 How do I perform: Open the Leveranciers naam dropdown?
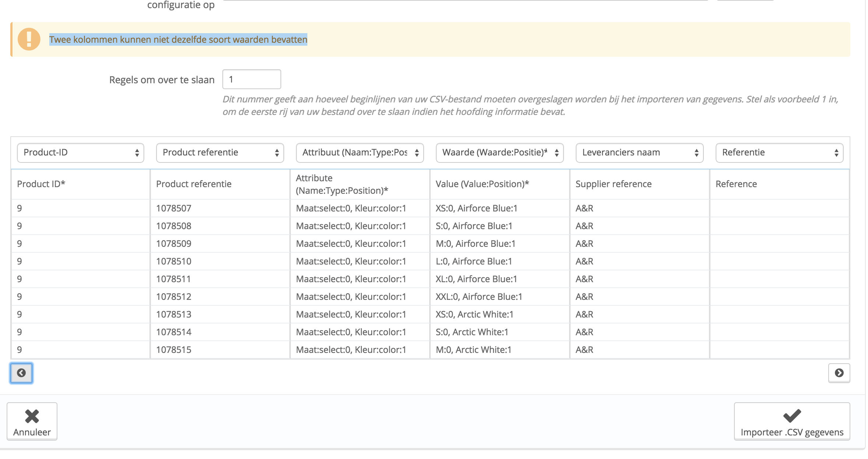639,153
